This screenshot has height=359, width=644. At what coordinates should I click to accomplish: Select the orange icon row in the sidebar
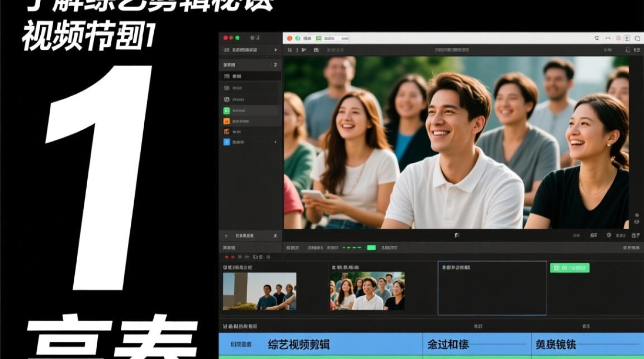click(x=249, y=121)
